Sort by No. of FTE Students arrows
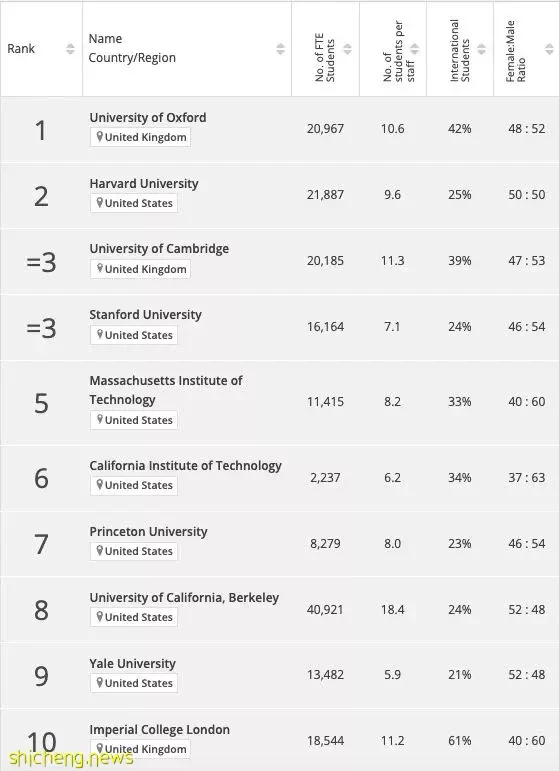 tap(347, 49)
